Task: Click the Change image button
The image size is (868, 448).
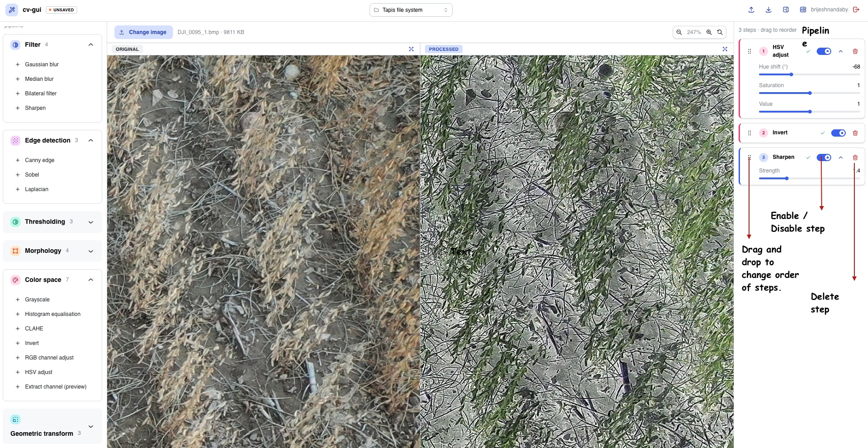Action: (143, 32)
